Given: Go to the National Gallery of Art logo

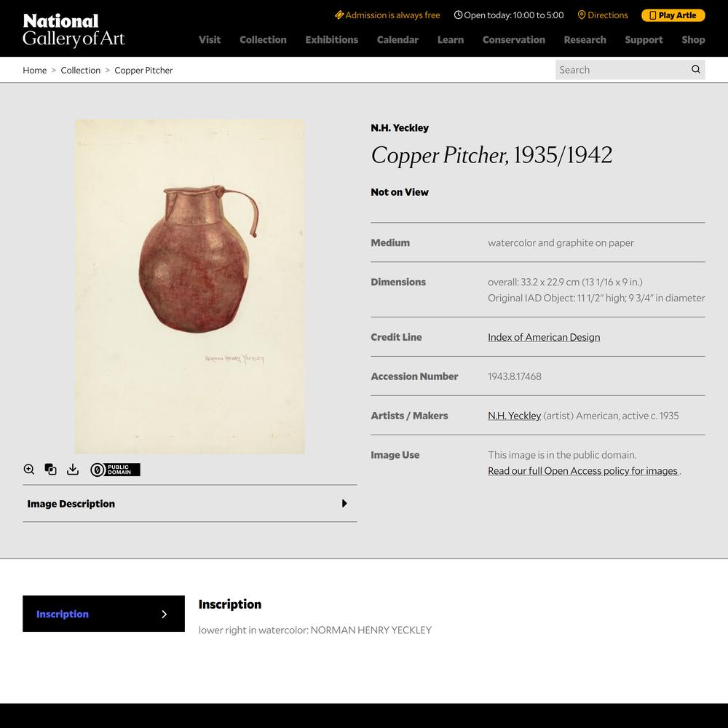Looking at the screenshot, I should pyautogui.click(x=74, y=30).
